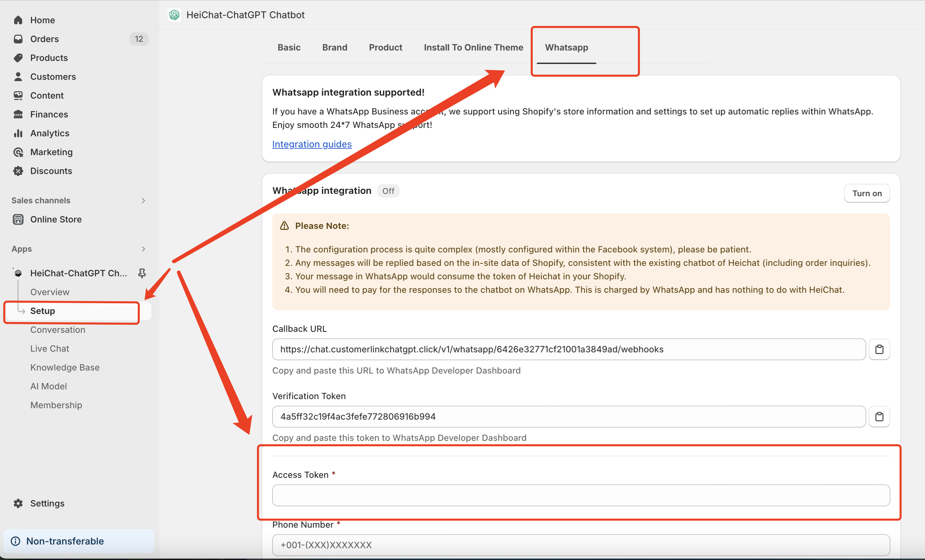Screen dimensions: 925x560
Task: Open Knowledge Base in HeiChat menu
Action: pos(65,367)
